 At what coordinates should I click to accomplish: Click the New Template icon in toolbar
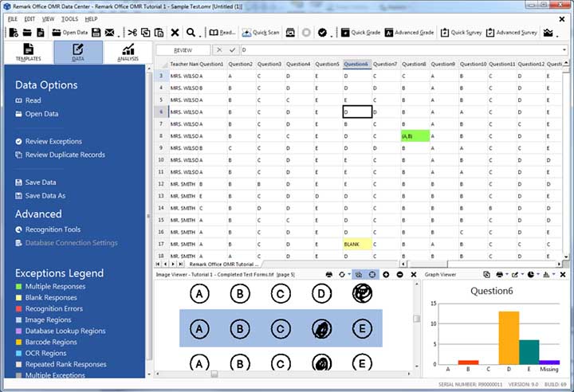tap(14, 33)
